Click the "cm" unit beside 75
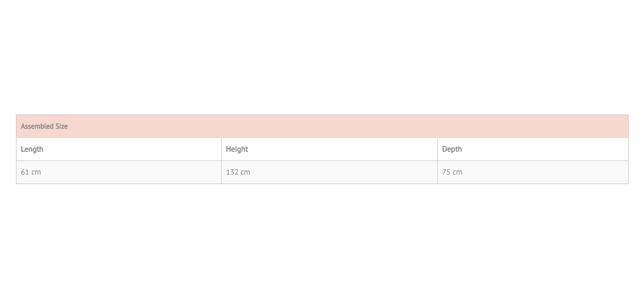 click(458, 172)
